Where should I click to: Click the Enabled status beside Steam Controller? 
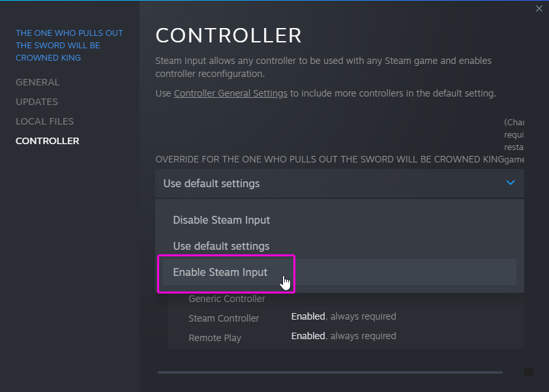click(308, 316)
